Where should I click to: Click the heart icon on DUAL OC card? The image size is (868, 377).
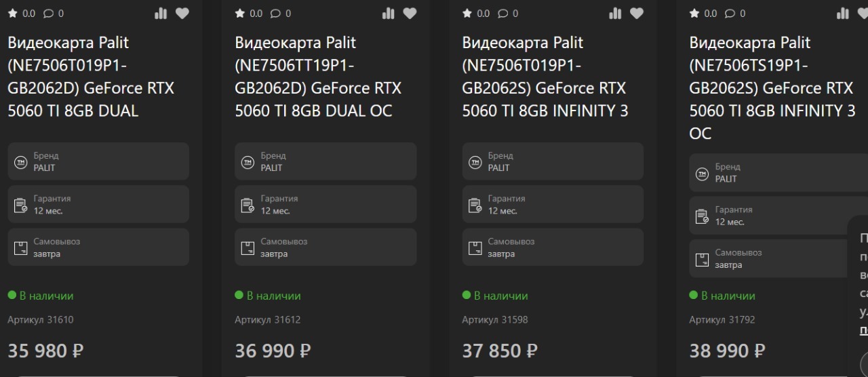click(409, 13)
